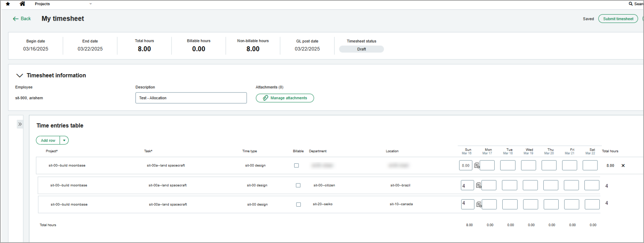Click the back arrow icon
The height and width of the screenshot is (243, 644).
click(16, 19)
